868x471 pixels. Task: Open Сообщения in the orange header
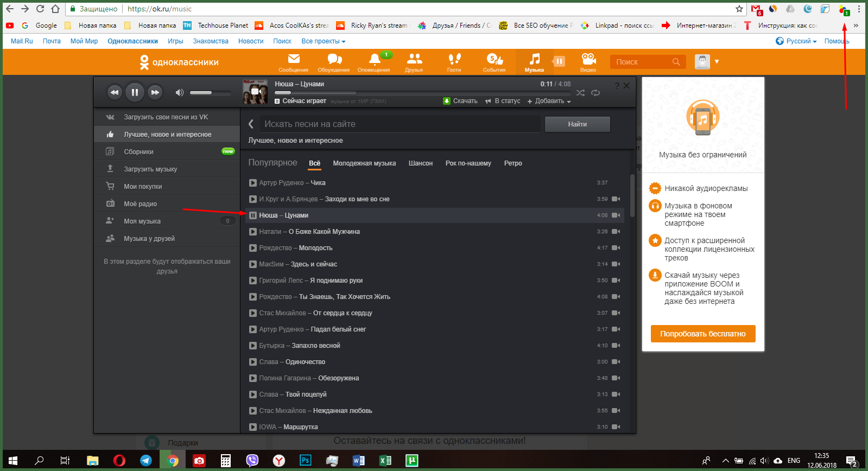(x=293, y=62)
